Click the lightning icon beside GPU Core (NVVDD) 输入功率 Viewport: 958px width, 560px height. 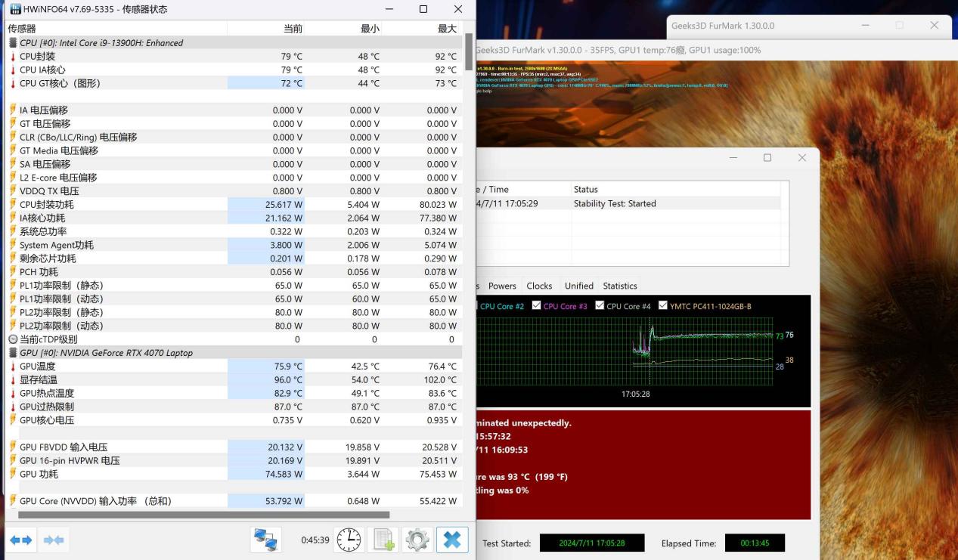click(x=13, y=501)
